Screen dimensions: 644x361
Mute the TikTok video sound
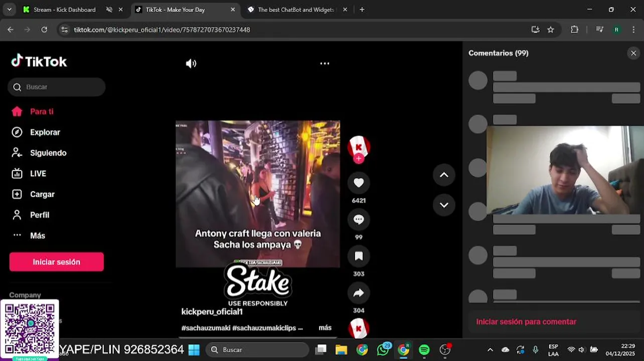pyautogui.click(x=191, y=64)
